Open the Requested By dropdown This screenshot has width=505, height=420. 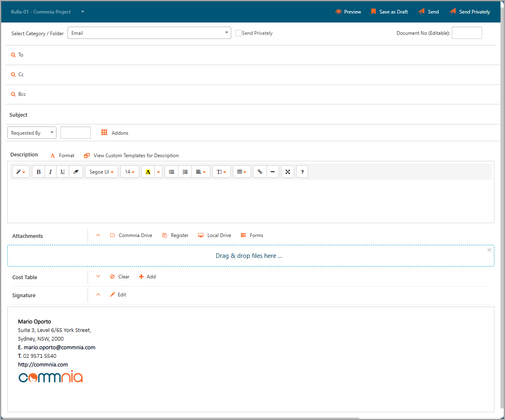pos(32,133)
